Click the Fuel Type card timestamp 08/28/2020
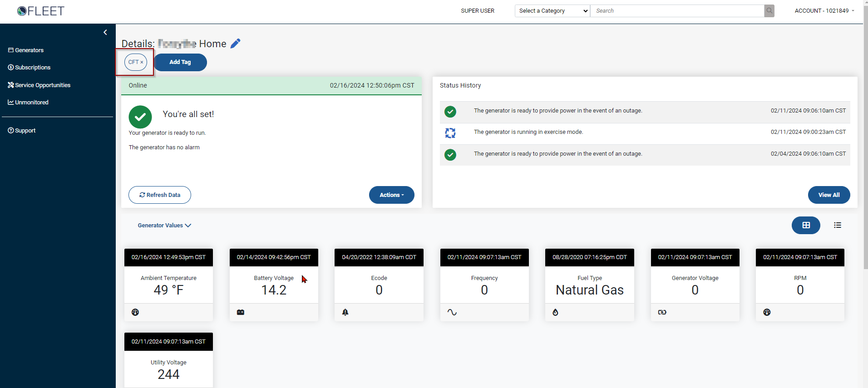Image resolution: width=868 pixels, height=388 pixels. point(590,257)
